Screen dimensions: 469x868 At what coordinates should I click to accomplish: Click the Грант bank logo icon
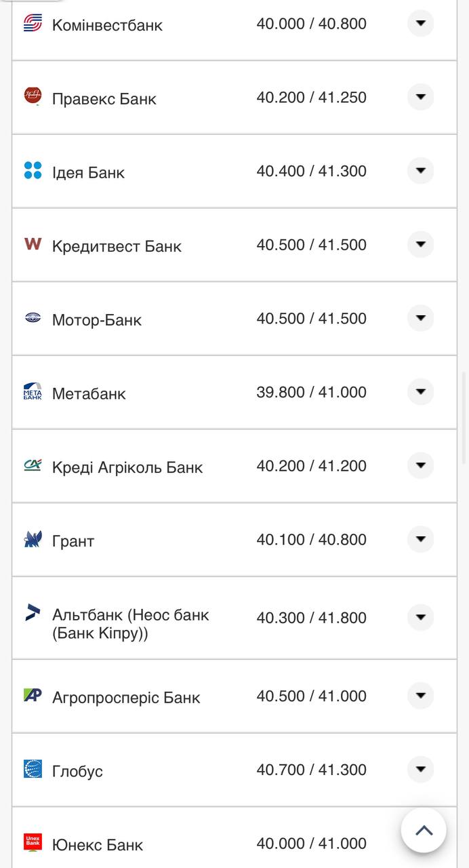coord(33,539)
